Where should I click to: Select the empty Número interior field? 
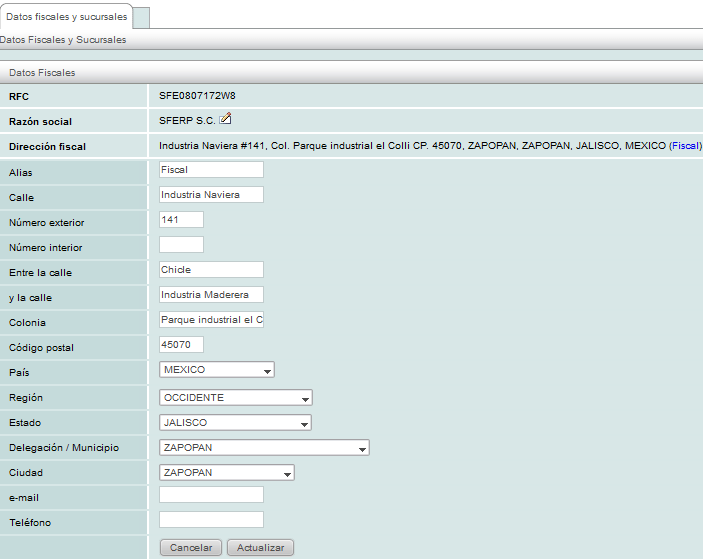181,245
